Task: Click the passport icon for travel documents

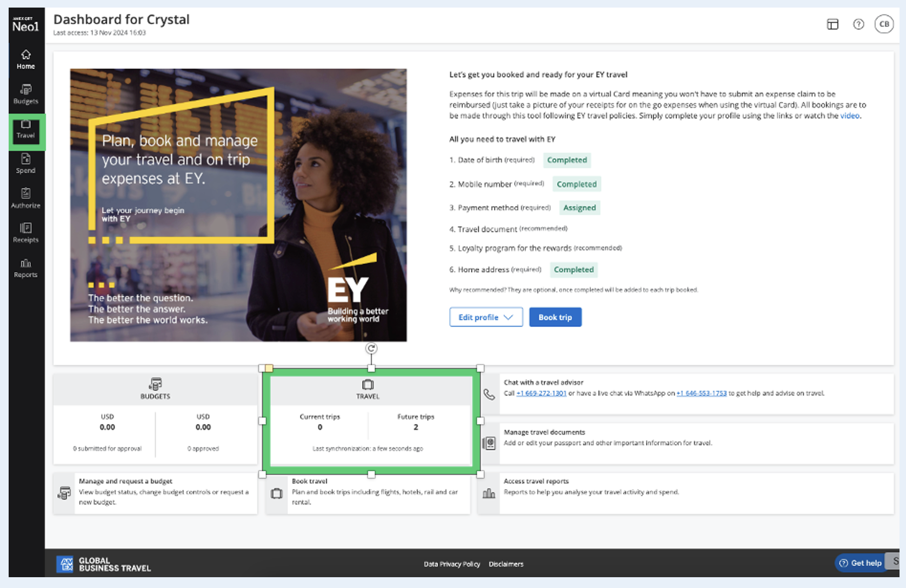Action: click(489, 444)
